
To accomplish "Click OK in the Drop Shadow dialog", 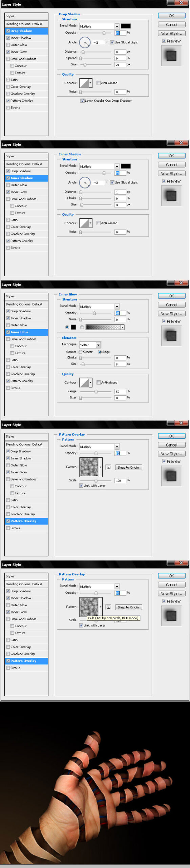I will point(171,16).
